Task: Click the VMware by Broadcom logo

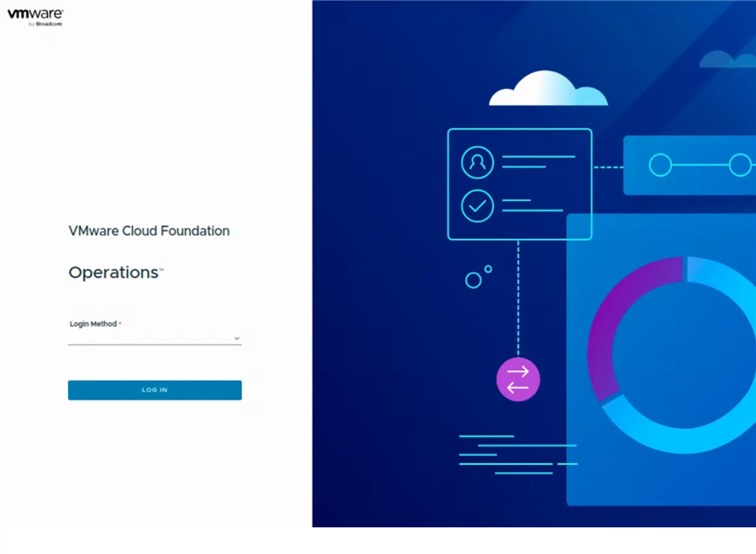Action: [x=35, y=17]
